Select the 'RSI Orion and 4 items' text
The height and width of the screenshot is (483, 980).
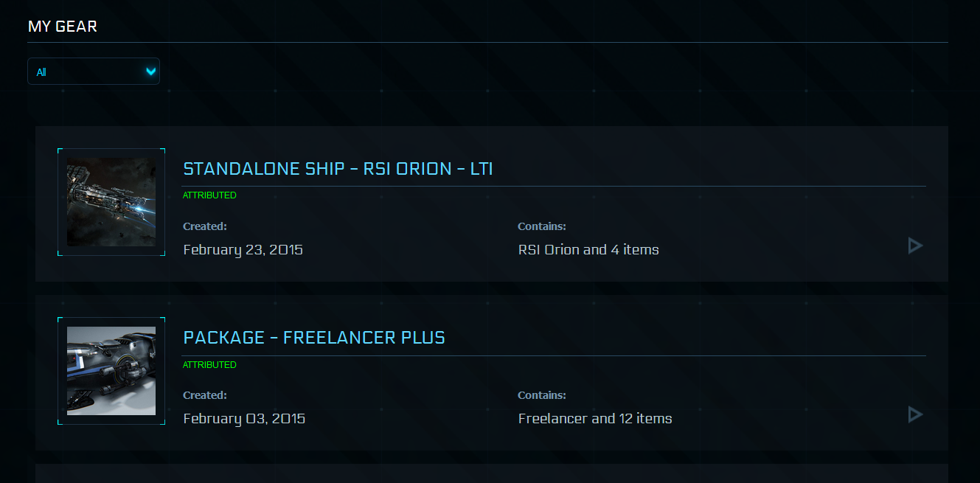(x=588, y=249)
